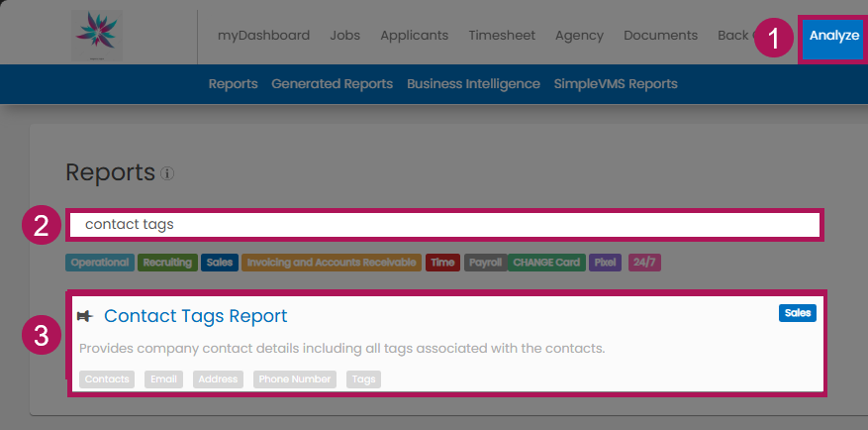868x430 pixels.
Task: Filter by Invoicing and Accounts Receivable tag
Action: [332, 263]
